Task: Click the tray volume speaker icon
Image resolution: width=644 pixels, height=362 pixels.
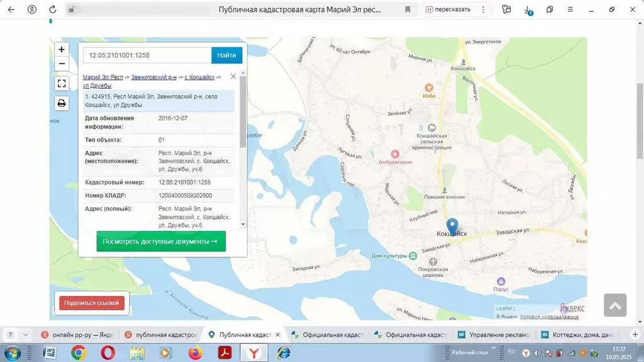Action: coord(537,353)
